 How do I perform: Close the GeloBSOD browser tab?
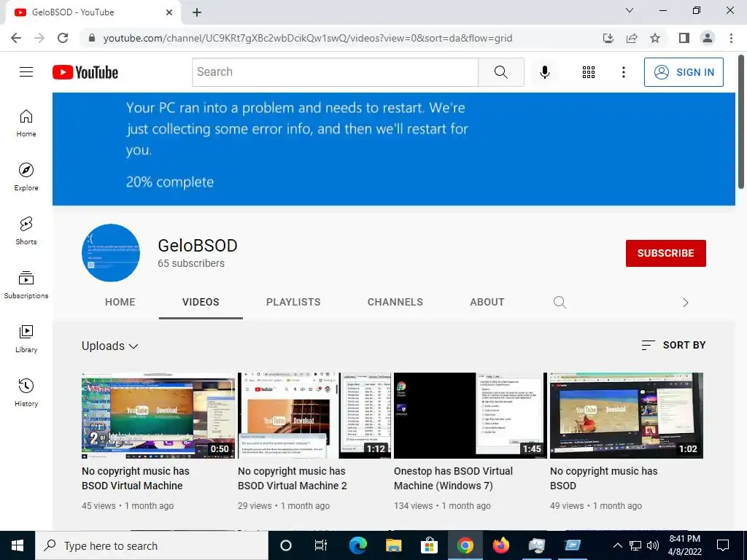pos(169,12)
